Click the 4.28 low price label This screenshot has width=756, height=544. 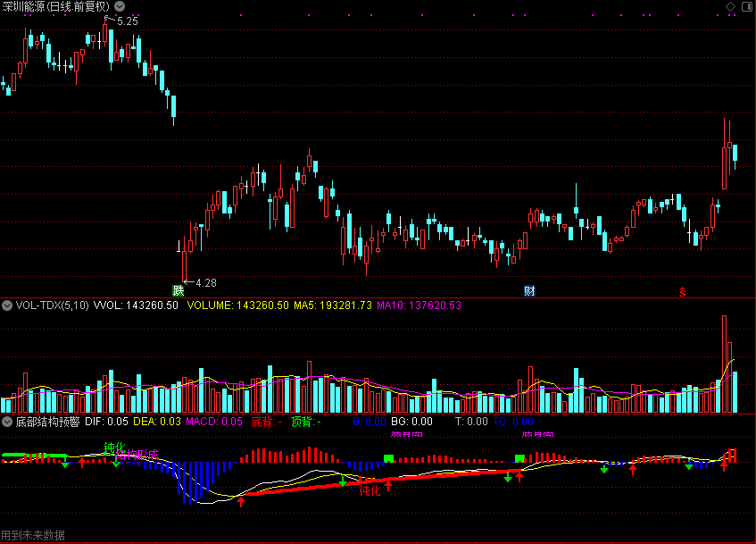tap(206, 283)
